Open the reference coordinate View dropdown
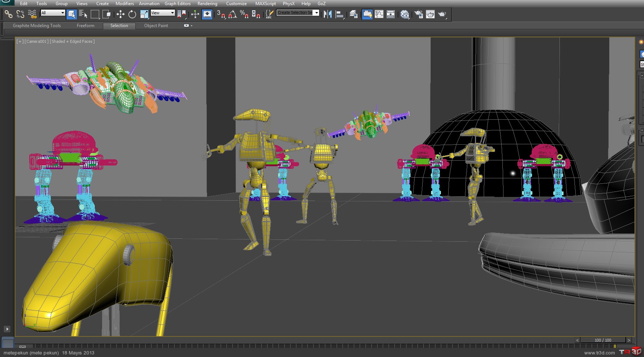This screenshot has width=644, height=357. (162, 13)
